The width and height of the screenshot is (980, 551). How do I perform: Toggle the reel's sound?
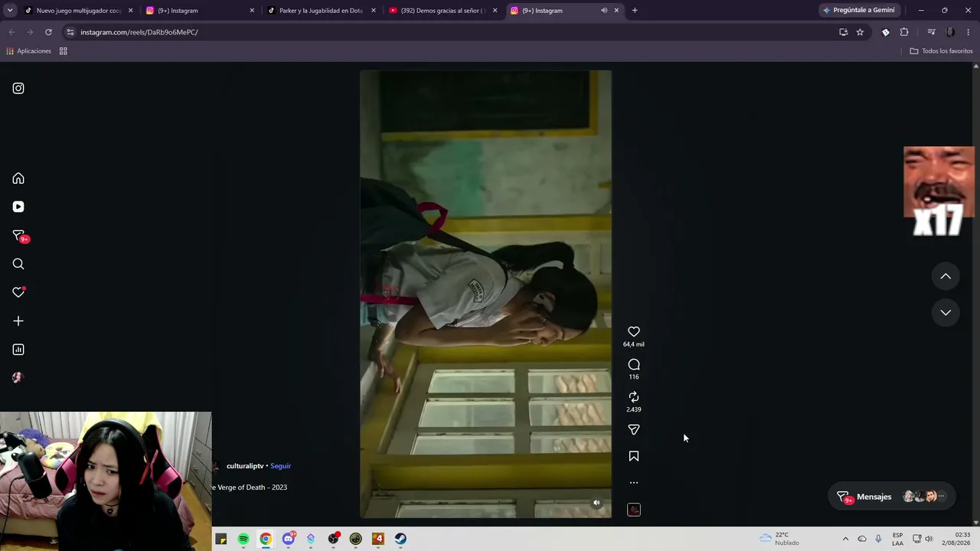pos(597,503)
